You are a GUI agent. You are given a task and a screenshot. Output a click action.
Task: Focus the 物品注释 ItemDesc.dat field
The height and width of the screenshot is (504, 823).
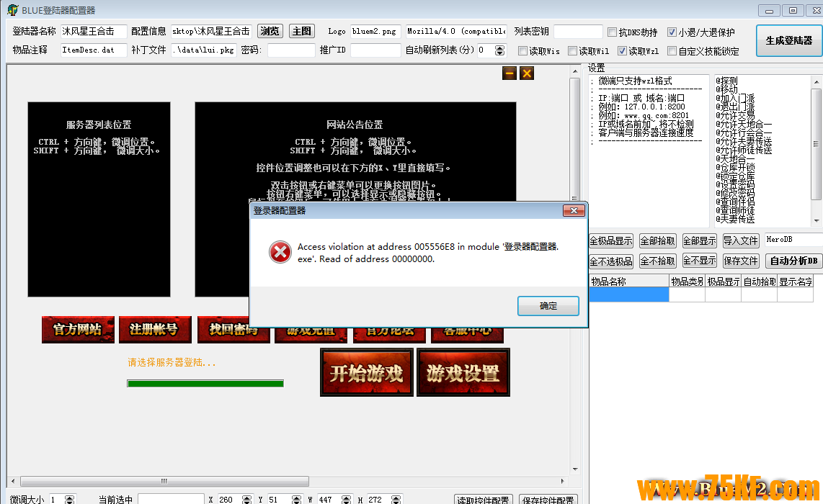tap(94, 50)
